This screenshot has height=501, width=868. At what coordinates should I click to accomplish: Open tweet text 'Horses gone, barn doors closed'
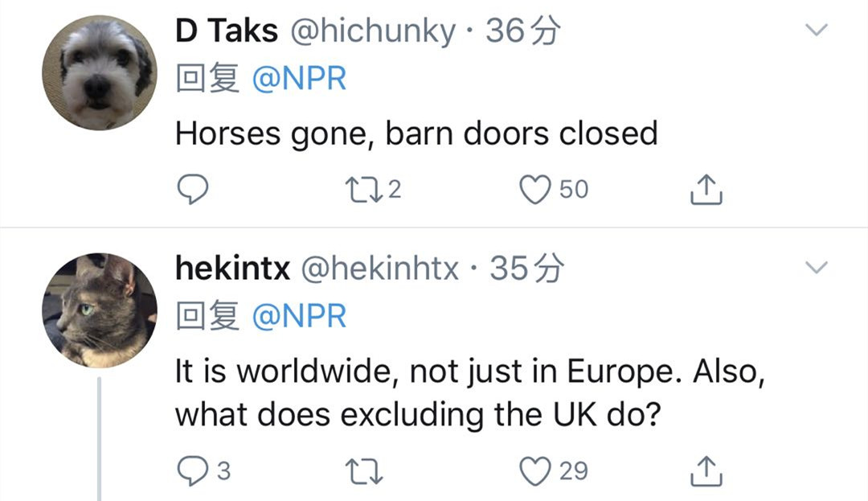416,133
